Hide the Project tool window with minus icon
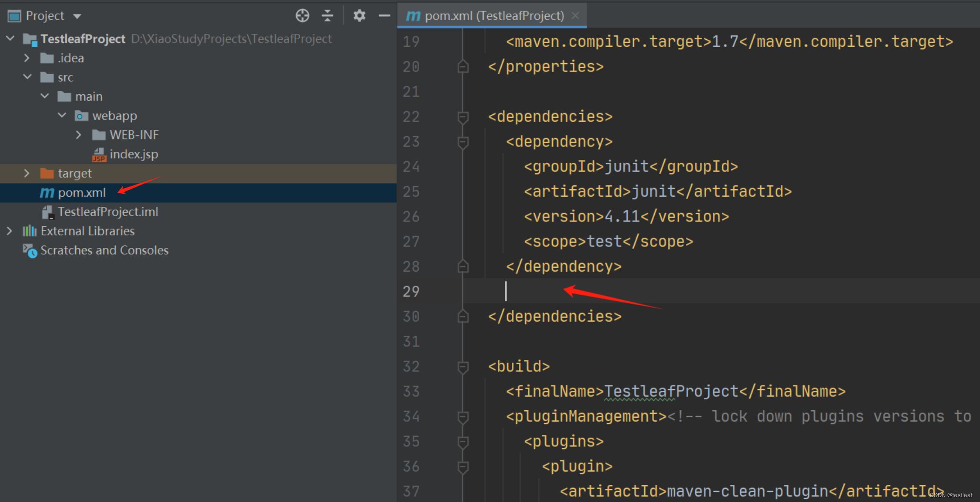 (x=384, y=16)
